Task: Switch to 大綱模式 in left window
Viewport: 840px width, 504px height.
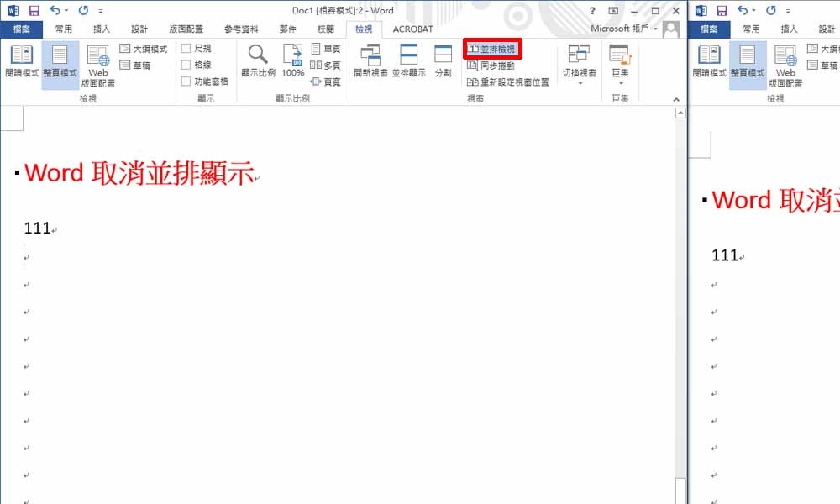Action: (x=144, y=49)
